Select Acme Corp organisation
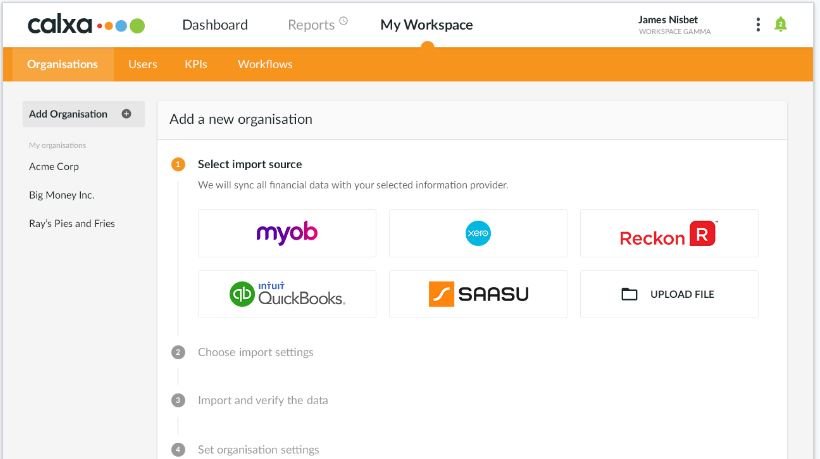Viewport: 820px width, 459px height. pyautogui.click(x=54, y=166)
